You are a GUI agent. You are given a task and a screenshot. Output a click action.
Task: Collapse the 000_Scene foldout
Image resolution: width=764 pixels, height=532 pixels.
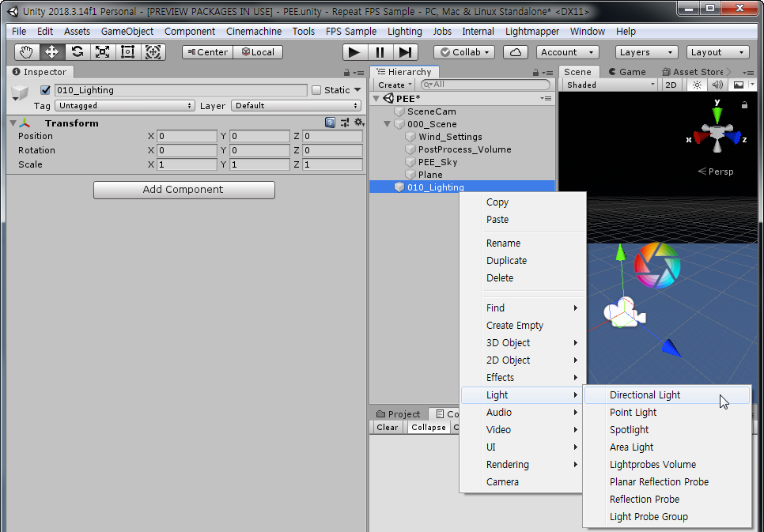[x=388, y=124]
